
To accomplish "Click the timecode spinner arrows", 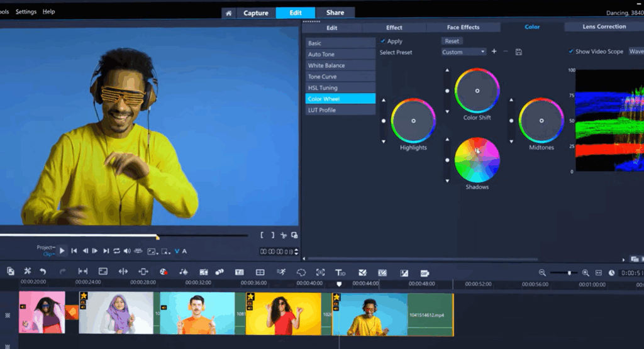I will click(x=297, y=252).
